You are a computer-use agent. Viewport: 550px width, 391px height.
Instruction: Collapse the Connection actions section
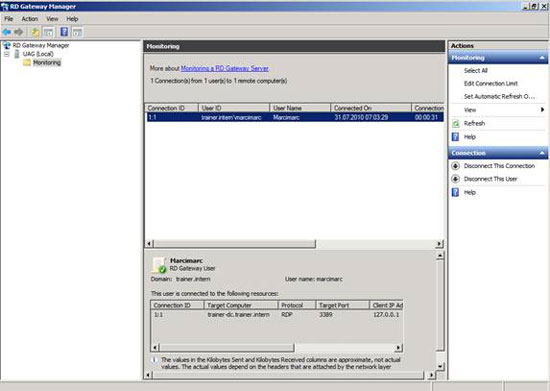(542, 153)
